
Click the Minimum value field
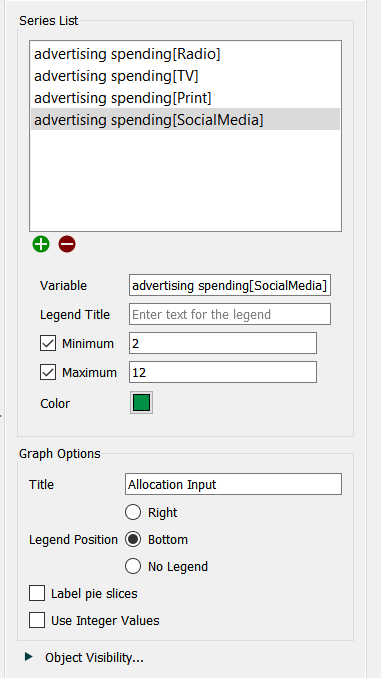click(x=223, y=343)
